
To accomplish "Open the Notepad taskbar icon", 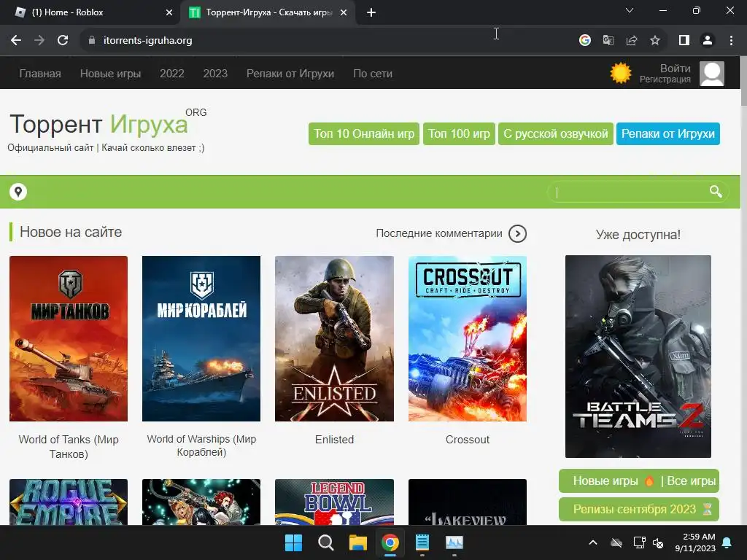I will (x=422, y=542).
